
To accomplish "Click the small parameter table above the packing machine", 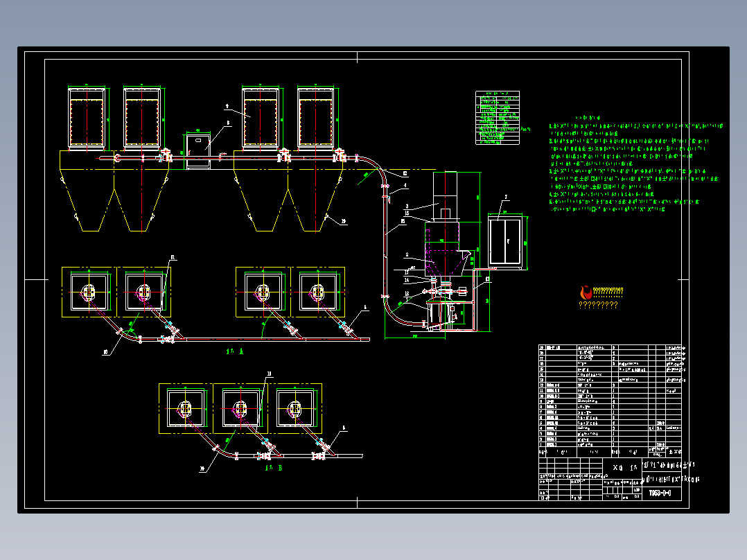I will 498,118.
